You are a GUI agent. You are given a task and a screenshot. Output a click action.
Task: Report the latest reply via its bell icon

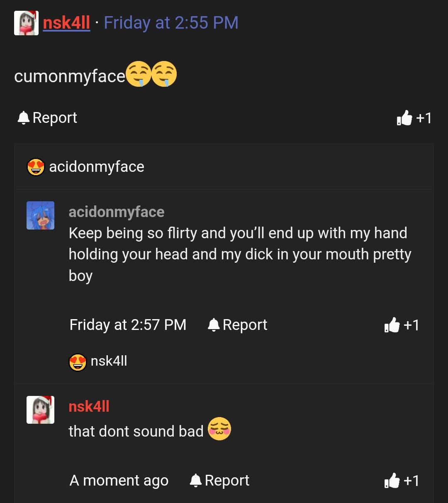196,481
